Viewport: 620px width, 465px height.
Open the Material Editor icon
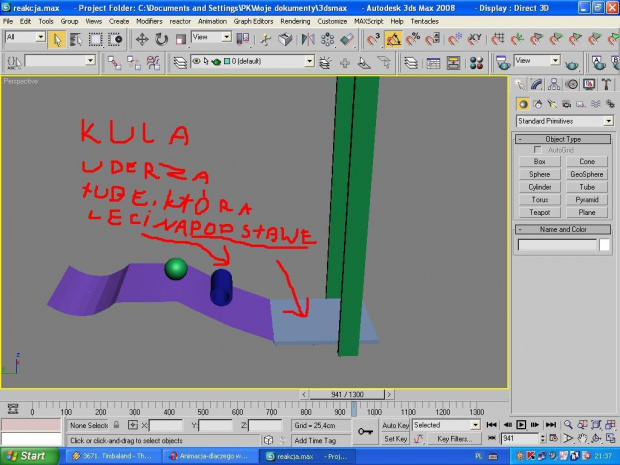click(x=476, y=62)
